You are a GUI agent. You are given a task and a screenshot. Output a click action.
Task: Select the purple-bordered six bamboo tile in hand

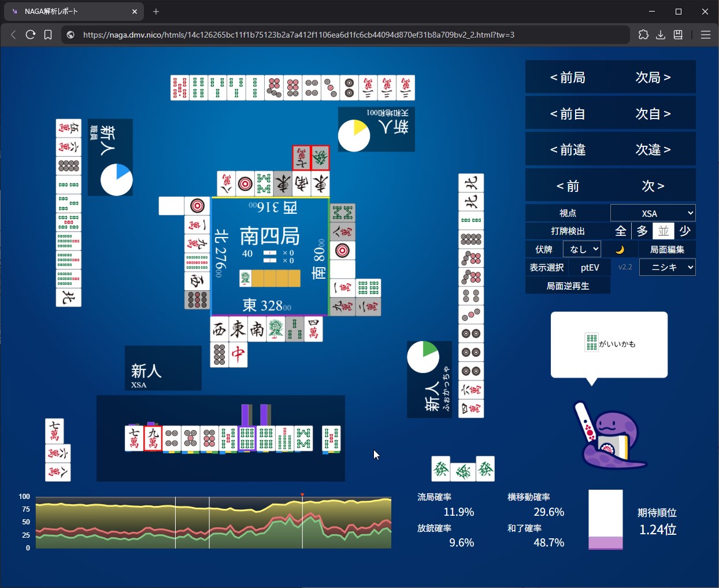(x=247, y=439)
